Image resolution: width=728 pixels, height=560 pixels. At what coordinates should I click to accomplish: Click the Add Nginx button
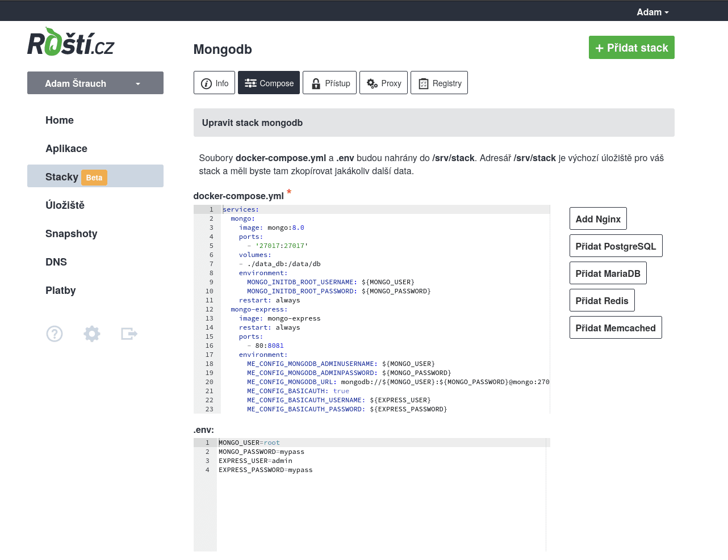click(x=598, y=218)
